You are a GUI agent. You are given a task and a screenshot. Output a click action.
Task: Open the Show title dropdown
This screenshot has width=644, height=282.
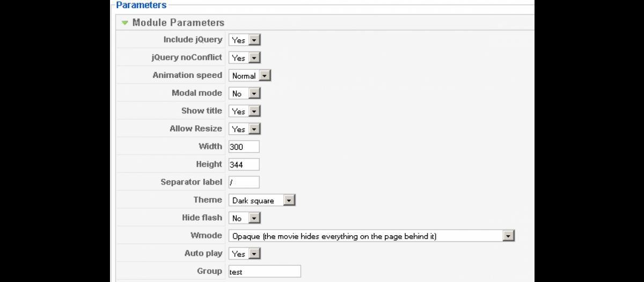244,111
